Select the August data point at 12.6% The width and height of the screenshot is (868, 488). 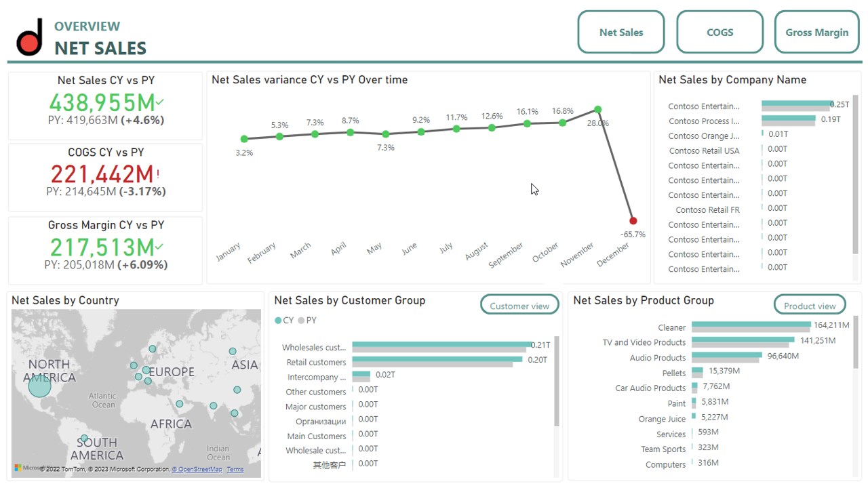(492, 127)
